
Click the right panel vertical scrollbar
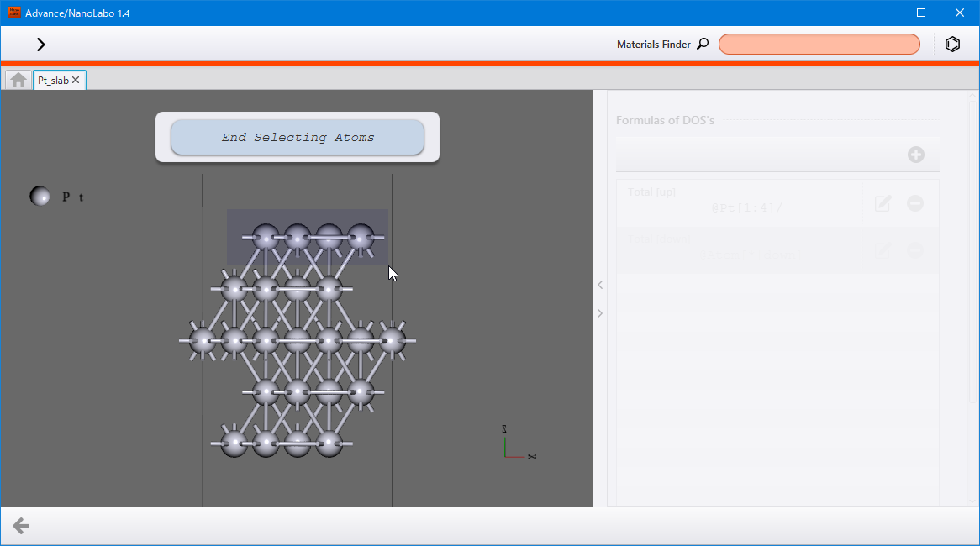(x=972, y=249)
